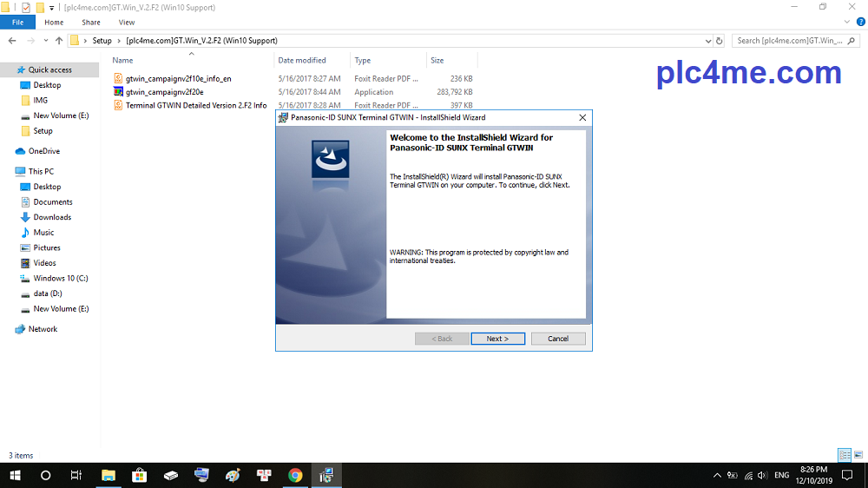This screenshot has height=488, width=868.
Task: Open Videos folder under This PC
Action: tap(44, 262)
